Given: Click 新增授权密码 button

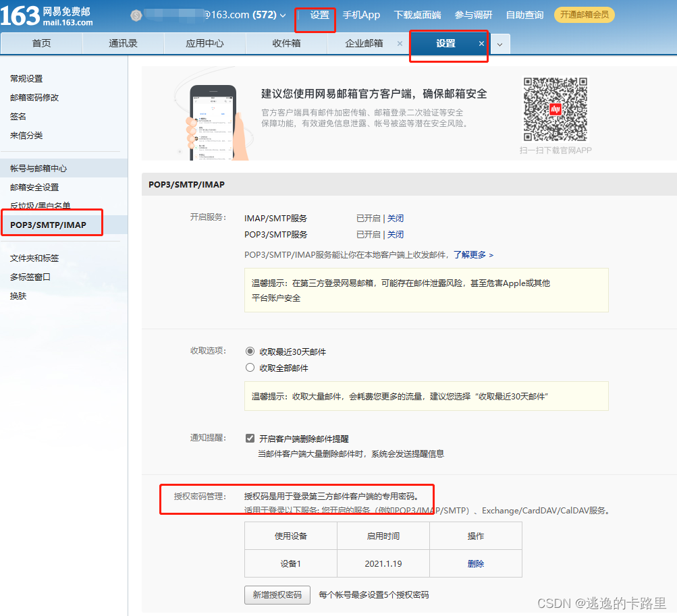Looking at the screenshot, I should tap(277, 595).
